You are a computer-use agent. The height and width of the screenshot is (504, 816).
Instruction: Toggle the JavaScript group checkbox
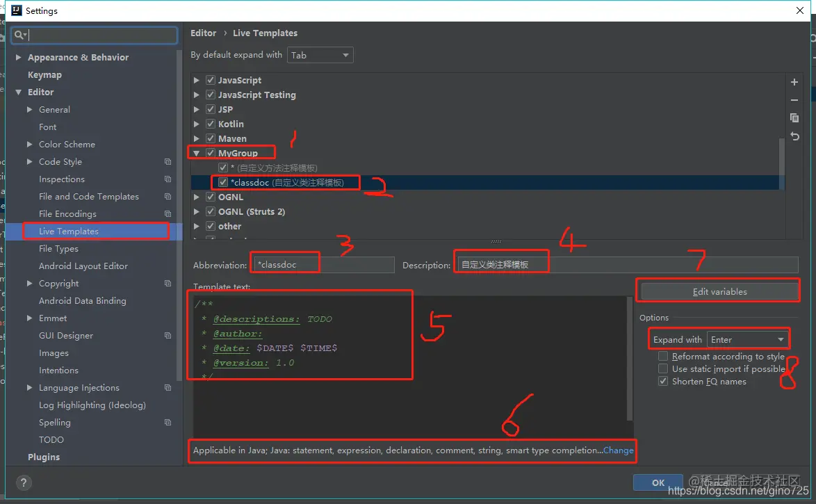coord(210,80)
